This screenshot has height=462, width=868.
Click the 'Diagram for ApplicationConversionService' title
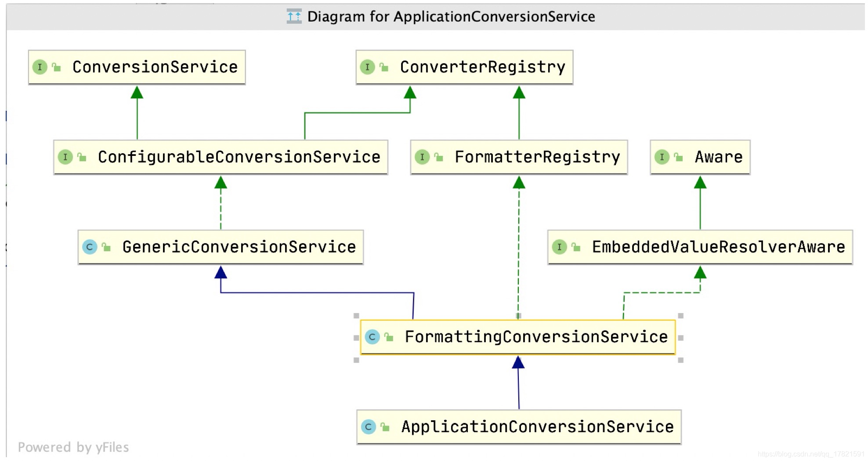(x=451, y=17)
